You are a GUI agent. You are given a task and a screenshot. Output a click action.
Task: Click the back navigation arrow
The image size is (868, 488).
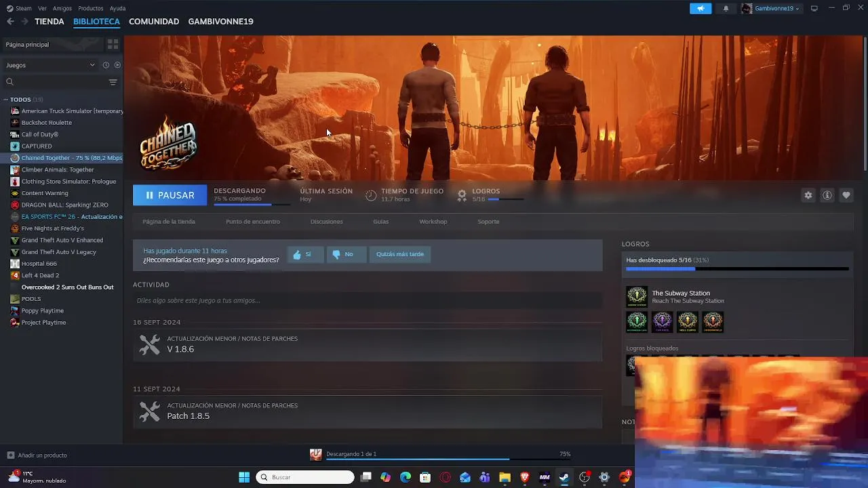10,22
